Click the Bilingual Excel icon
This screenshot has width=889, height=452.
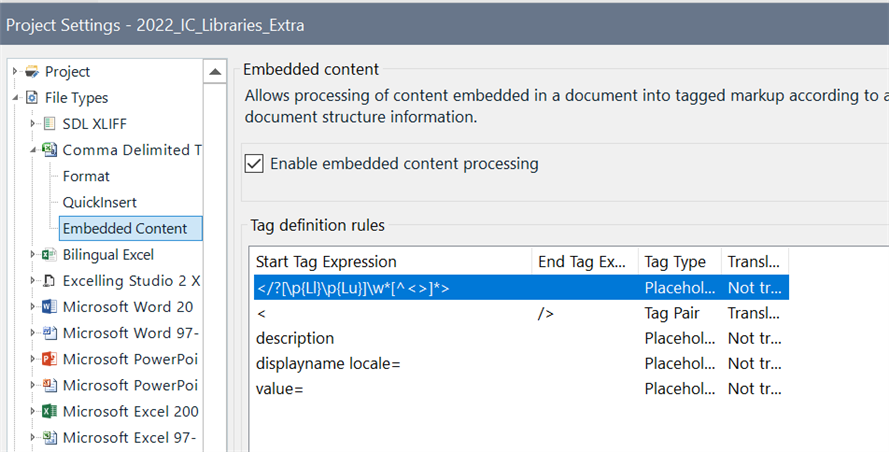point(50,255)
